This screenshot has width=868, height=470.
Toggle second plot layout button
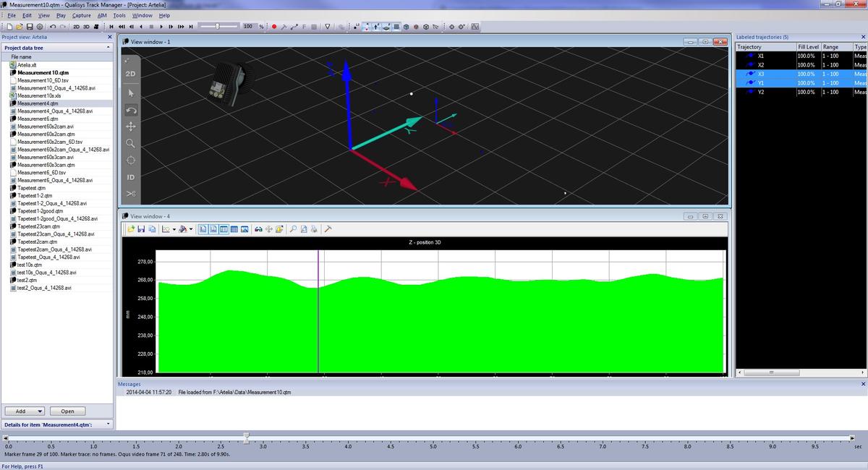(x=213, y=229)
